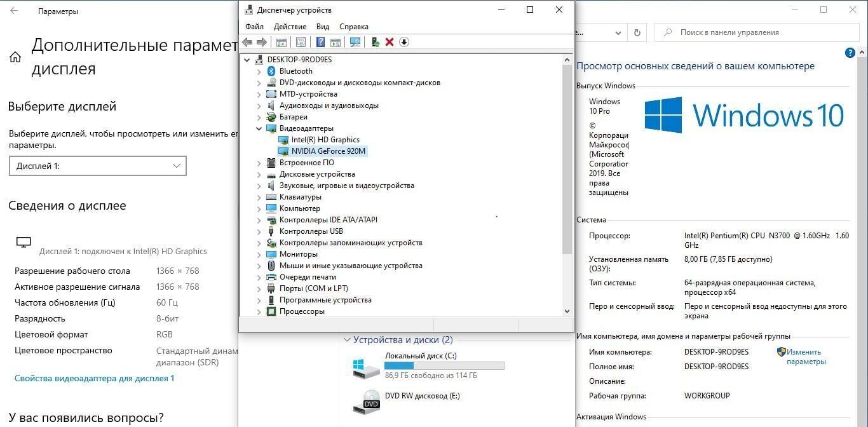Click the refresh button in Control Panel
This screenshot has width=868, height=427.
click(637, 32)
